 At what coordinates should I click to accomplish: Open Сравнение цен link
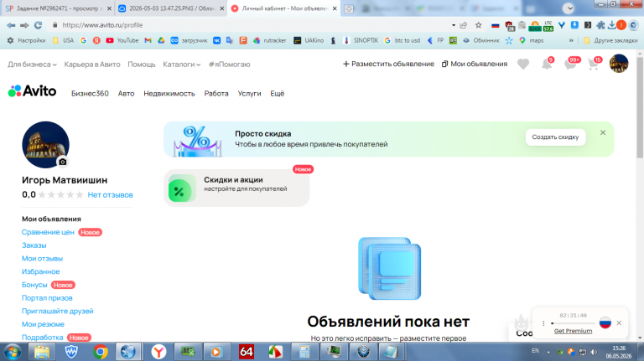(x=48, y=232)
